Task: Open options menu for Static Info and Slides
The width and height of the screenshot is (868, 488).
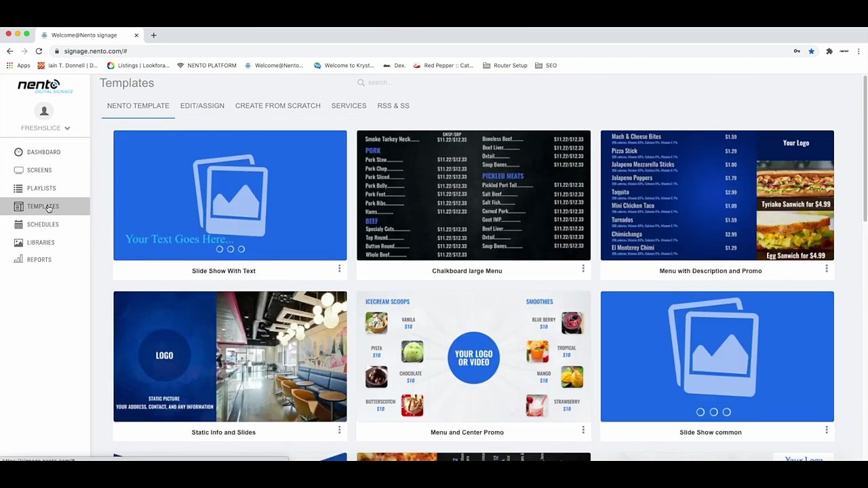Action: 340,430
